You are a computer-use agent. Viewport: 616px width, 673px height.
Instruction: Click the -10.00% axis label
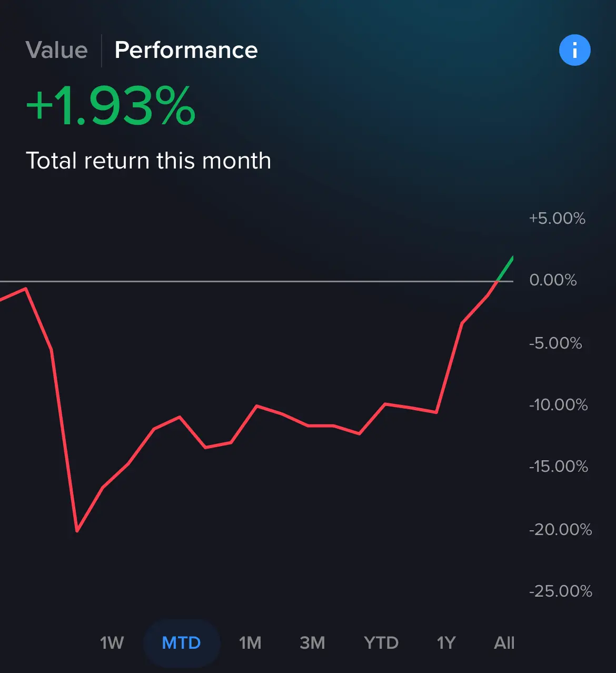click(x=558, y=405)
